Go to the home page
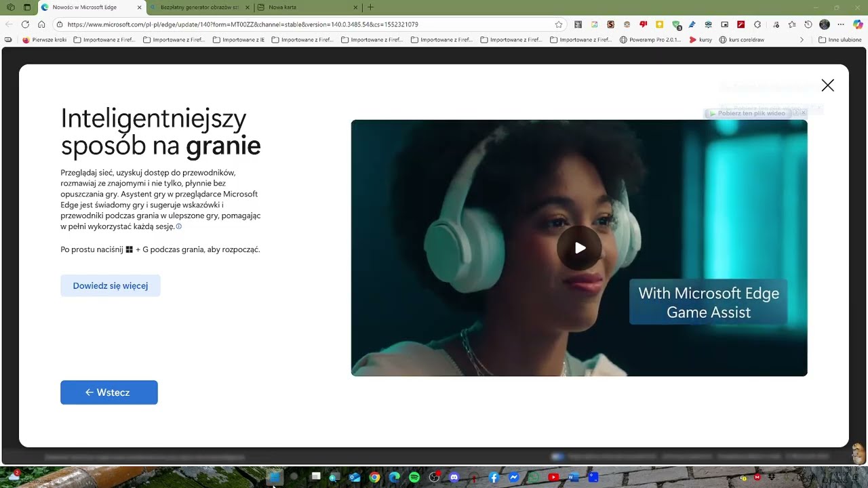 click(41, 24)
